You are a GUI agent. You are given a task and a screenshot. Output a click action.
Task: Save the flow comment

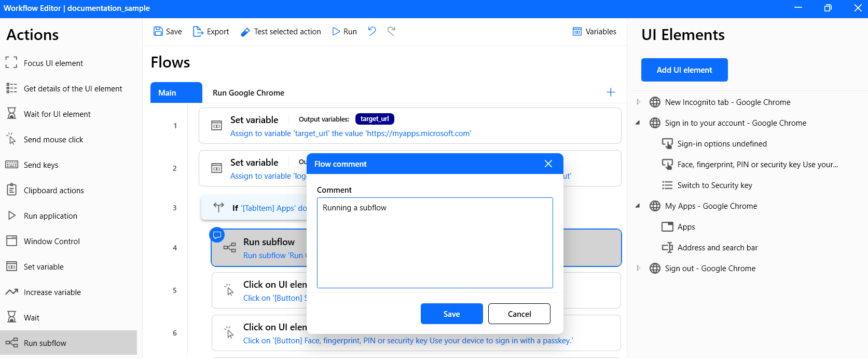(x=452, y=314)
